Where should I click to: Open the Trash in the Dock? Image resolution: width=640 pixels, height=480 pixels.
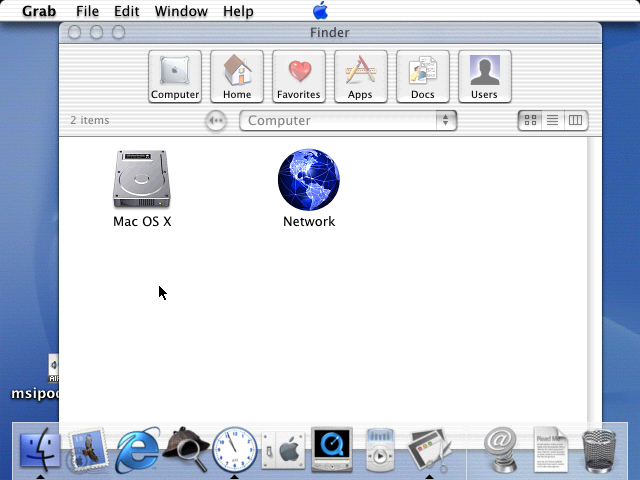599,451
